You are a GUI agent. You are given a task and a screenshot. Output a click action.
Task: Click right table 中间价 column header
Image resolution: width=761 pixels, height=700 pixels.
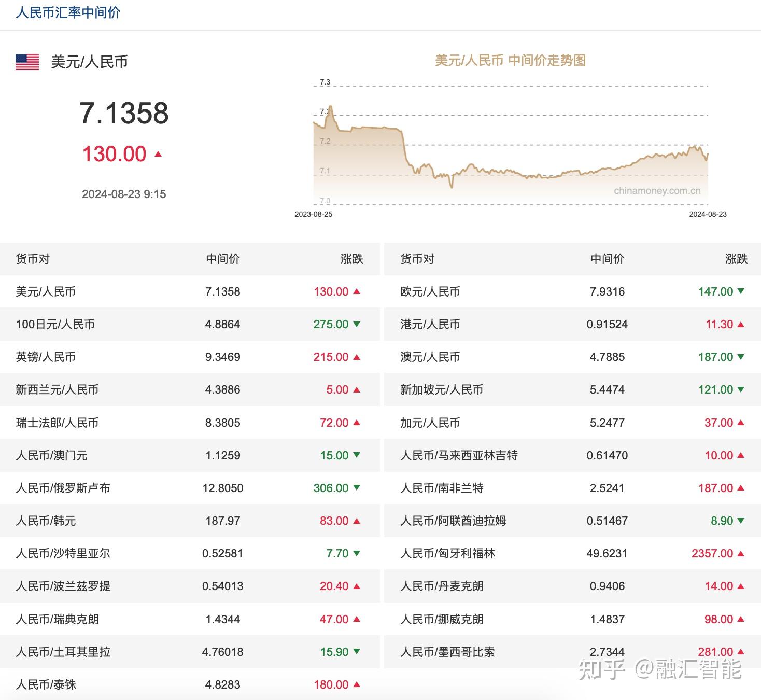point(608,259)
